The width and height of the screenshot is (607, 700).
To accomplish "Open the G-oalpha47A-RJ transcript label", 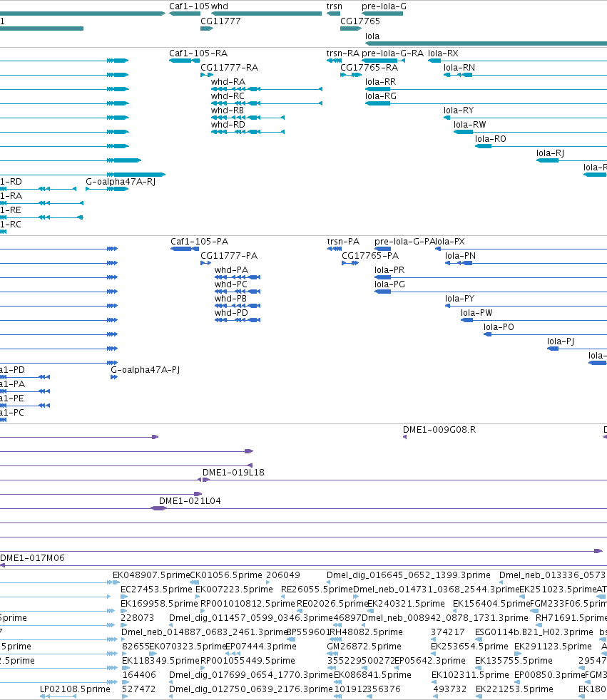I will point(121,182).
